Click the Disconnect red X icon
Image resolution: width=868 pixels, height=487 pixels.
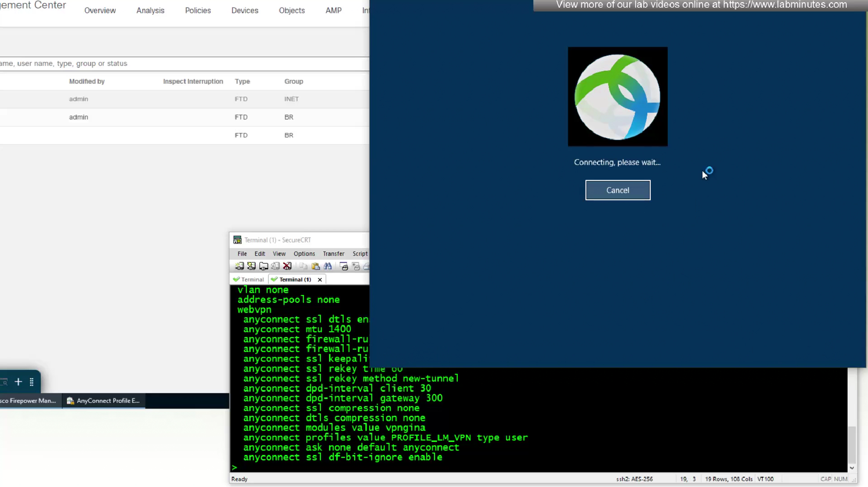[287, 266]
